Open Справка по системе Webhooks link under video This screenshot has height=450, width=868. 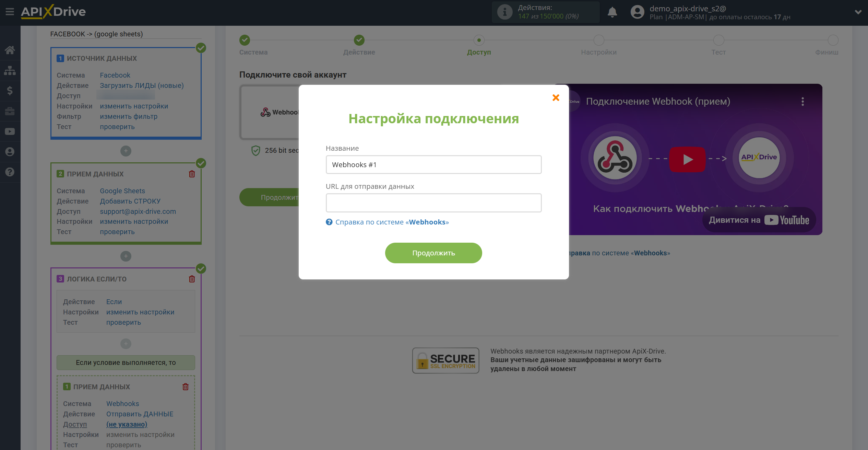click(619, 253)
